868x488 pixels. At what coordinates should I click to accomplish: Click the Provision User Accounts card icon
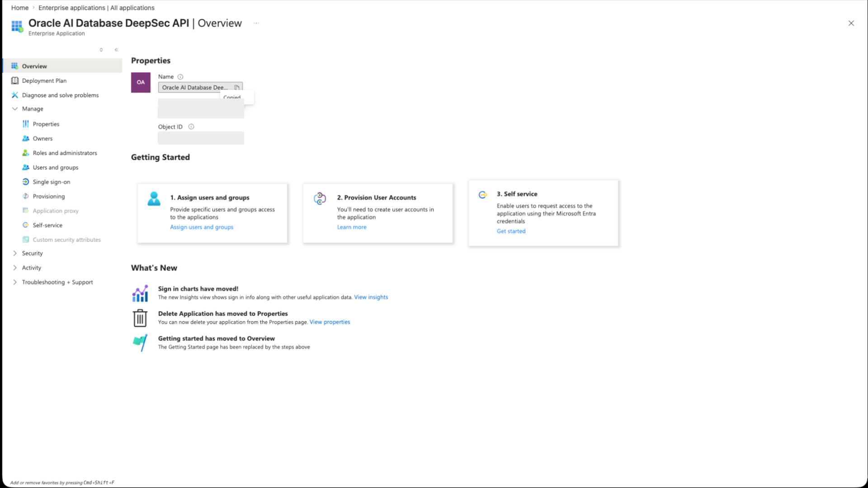[320, 198]
